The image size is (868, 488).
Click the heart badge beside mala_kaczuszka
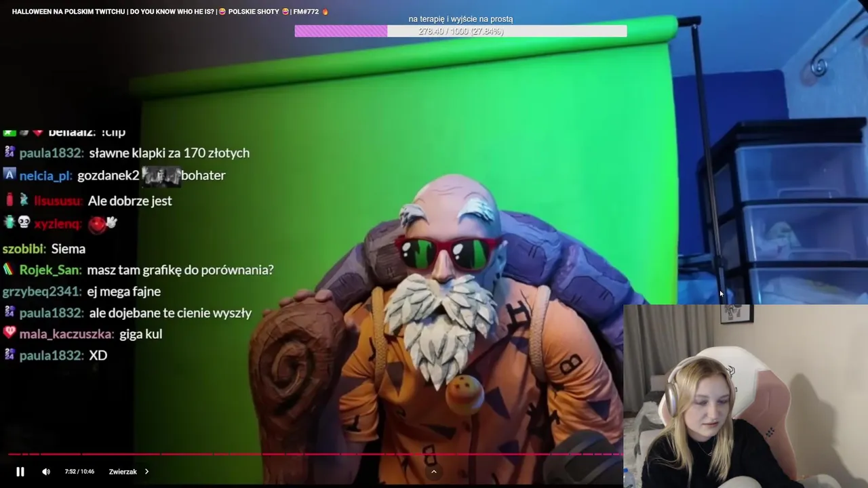9,333
